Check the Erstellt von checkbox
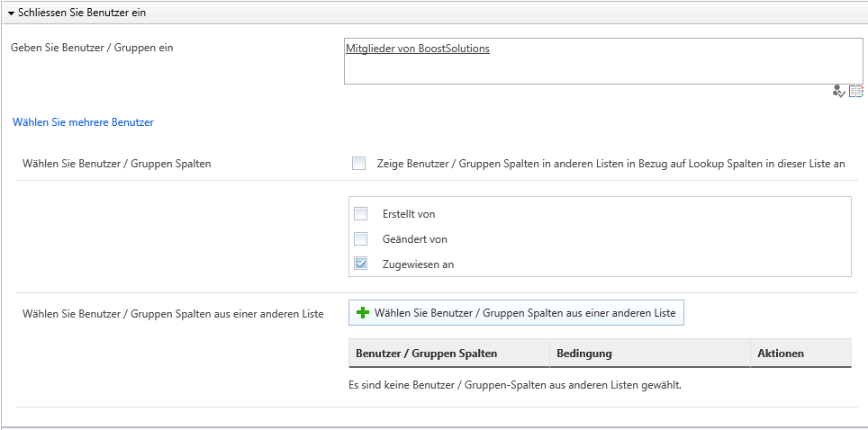This screenshot has width=868, height=430. 361,213
